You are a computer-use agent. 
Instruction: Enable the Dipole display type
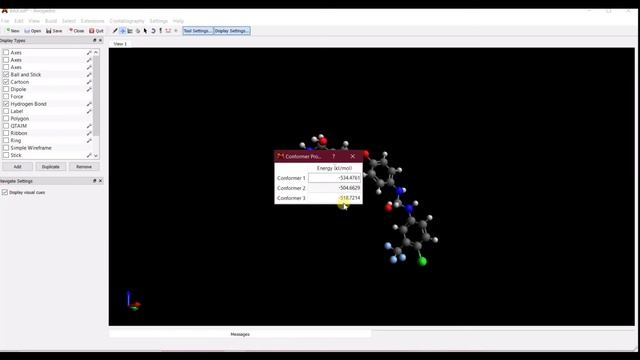pos(6,89)
